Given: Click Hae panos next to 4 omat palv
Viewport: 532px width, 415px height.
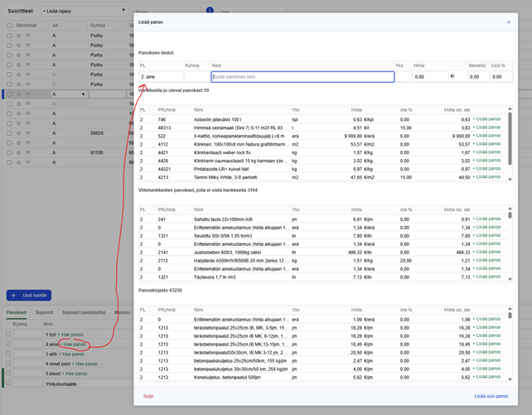Looking at the screenshot, I should click(86, 364).
